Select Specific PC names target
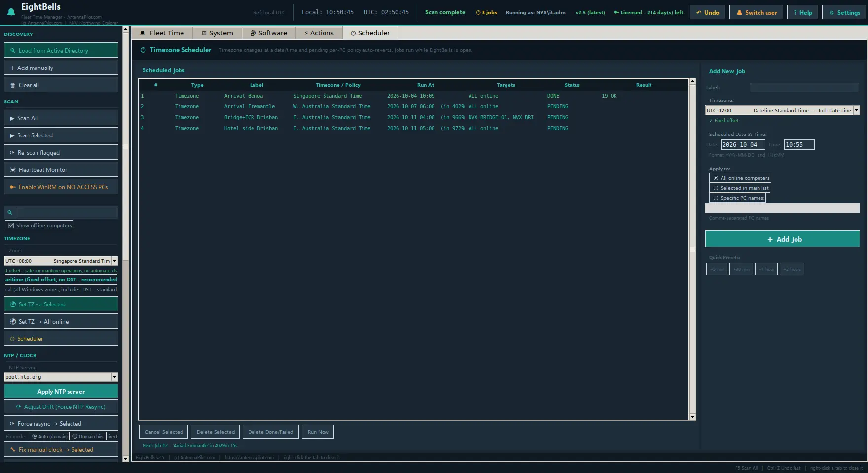 (737, 198)
